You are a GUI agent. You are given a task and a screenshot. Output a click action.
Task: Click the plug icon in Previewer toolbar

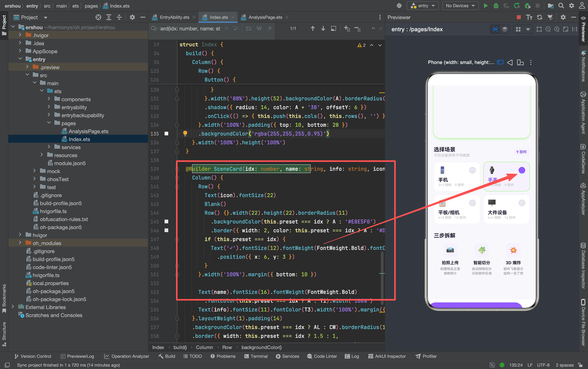[550, 17]
